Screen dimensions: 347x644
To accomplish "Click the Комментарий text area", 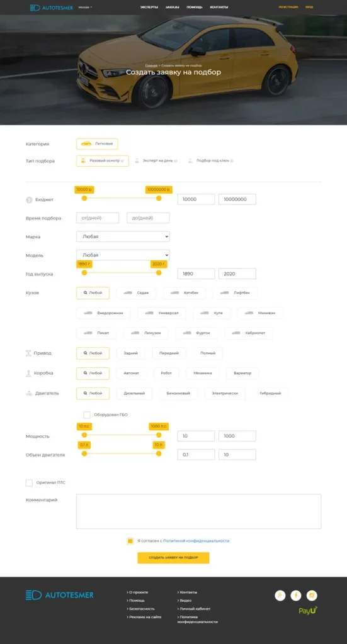I will (198, 511).
